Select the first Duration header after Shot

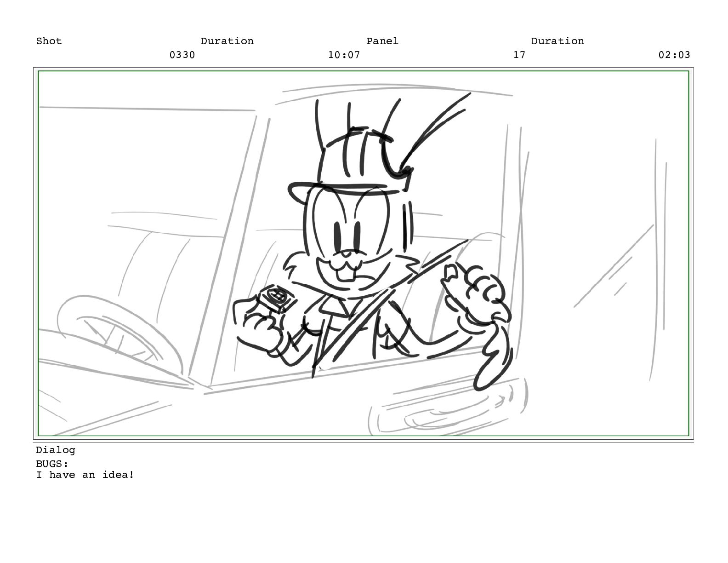(x=227, y=41)
